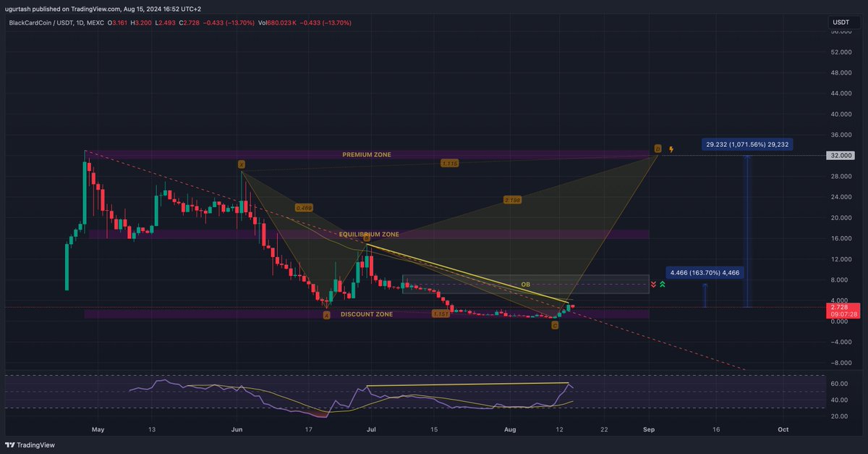Viewport: 868px width, 454px height.
Task: Select the 'X' pattern point label
Action: pyautogui.click(x=243, y=164)
